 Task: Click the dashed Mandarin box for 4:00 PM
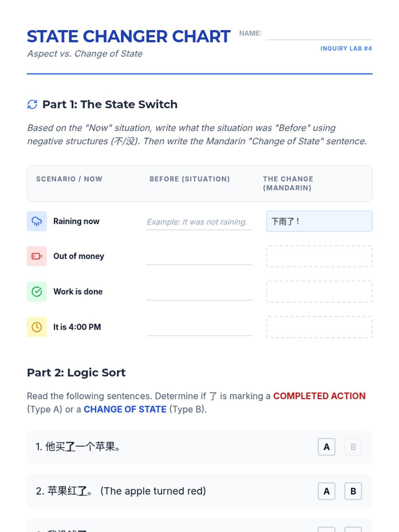[319, 327]
